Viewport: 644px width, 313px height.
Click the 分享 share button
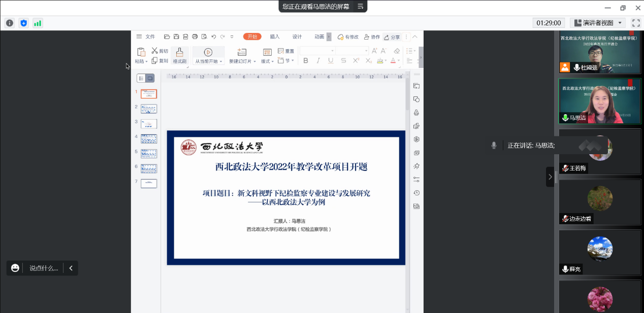point(392,37)
